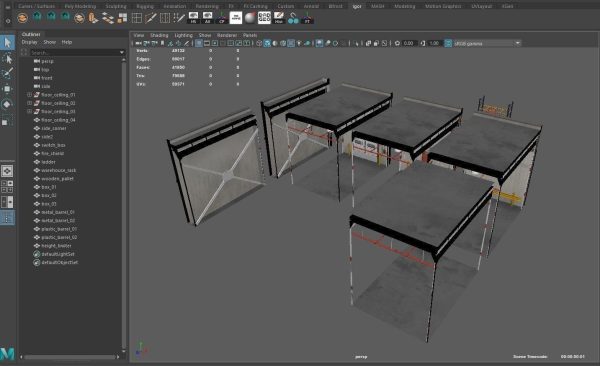
Task: Toggle smooth shade all in viewport toolbar
Action: point(267,43)
